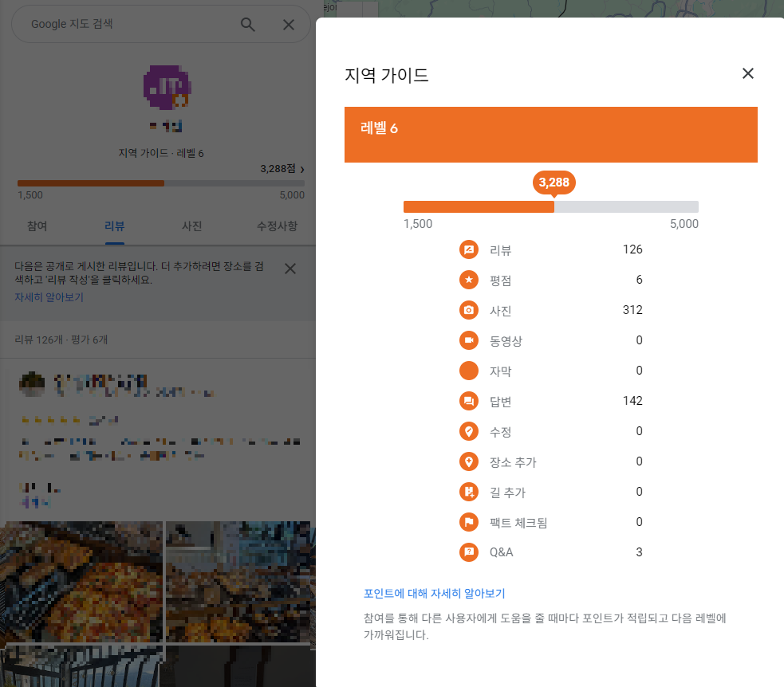Click the 수정 edit pin icon
The height and width of the screenshot is (687, 784).
[x=468, y=431]
